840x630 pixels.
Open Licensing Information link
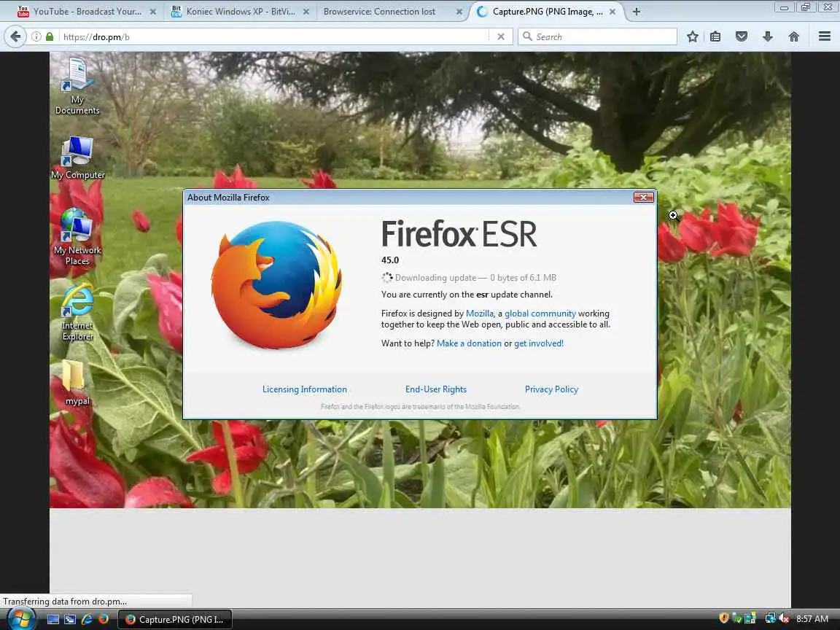click(x=305, y=389)
